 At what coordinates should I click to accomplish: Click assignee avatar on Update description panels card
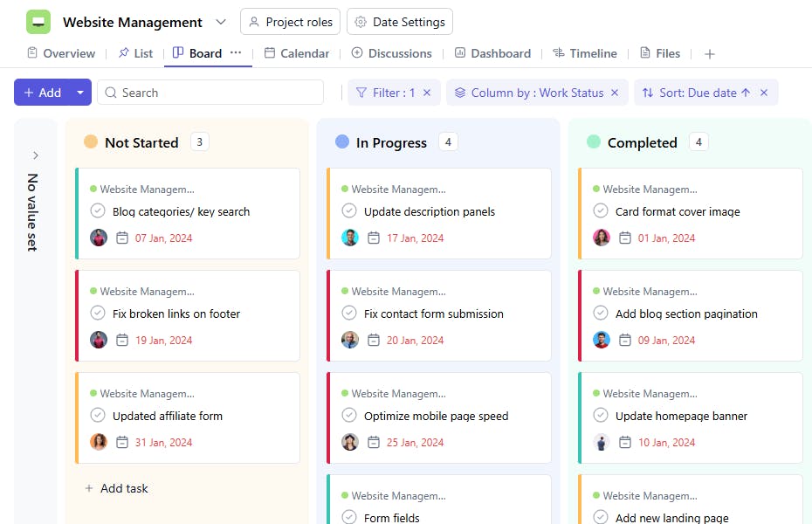tap(350, 238)
